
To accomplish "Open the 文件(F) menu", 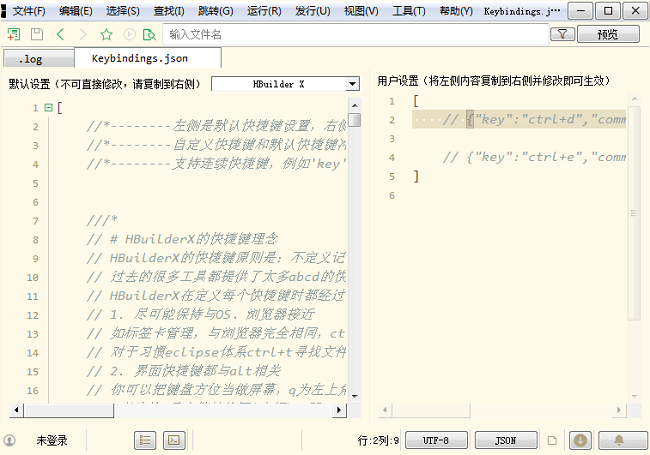I will pyautogui.click(x=29, y=11).
